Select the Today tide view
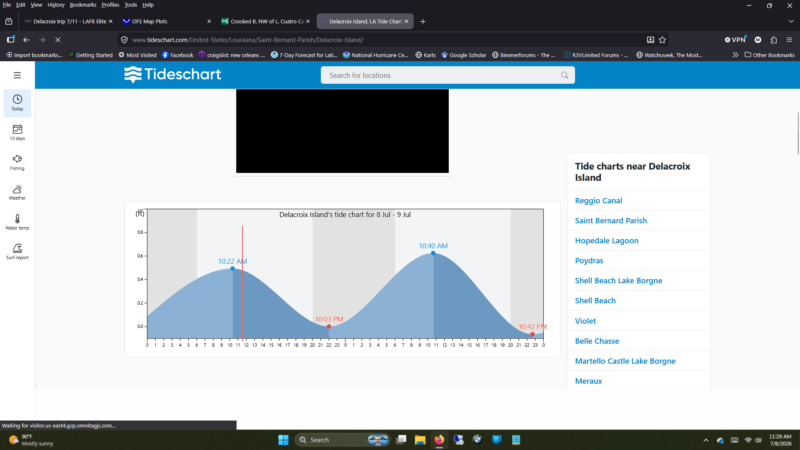 (17, 103)
